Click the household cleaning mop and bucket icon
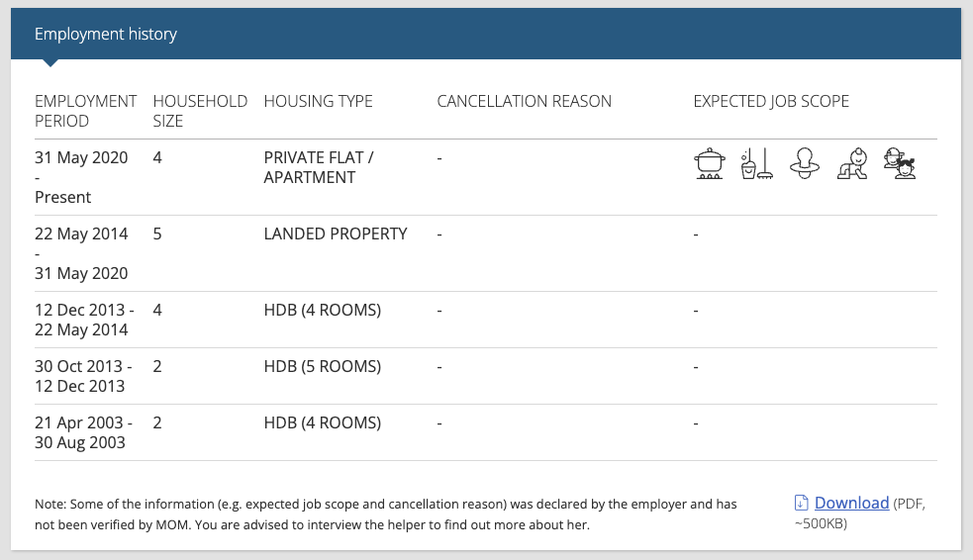The image size is (973, 560). point(757,163)
